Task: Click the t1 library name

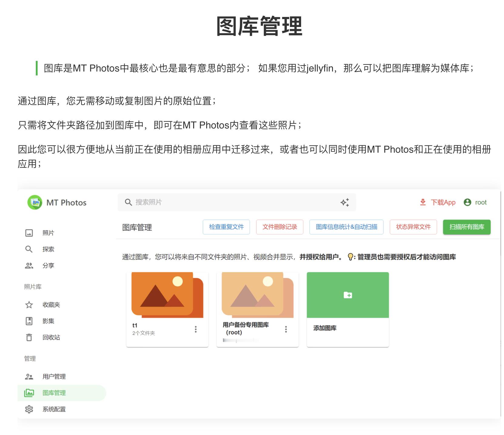Action: pos(135,325)
